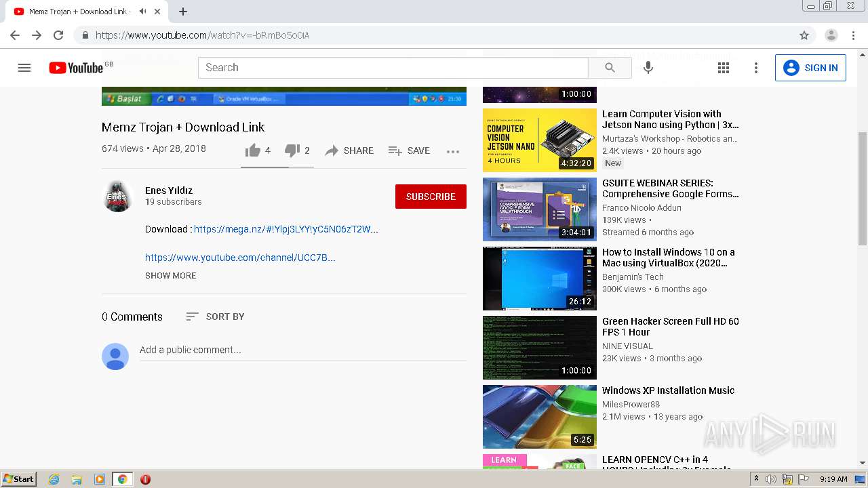The width and height of the screenshot is (868, 488).
Task: Open the YouTube hamburger guide menu
Action: [24, 68]
